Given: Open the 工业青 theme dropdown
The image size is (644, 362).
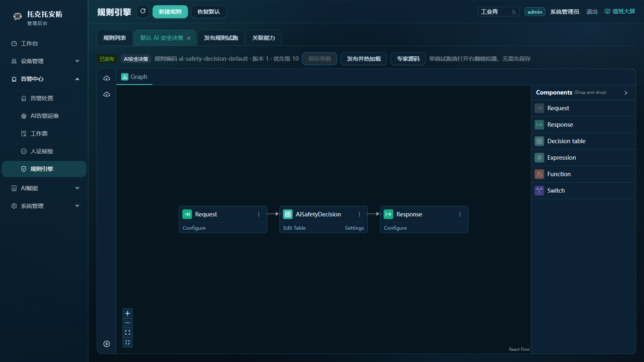Looking at the screenshot, I should (x=498, y=12).
